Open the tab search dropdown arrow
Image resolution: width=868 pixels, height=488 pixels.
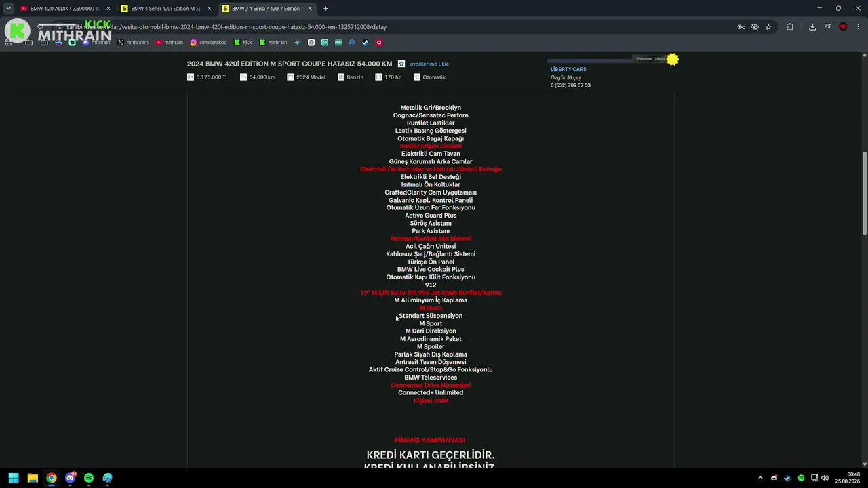click(x=8, y=9)
